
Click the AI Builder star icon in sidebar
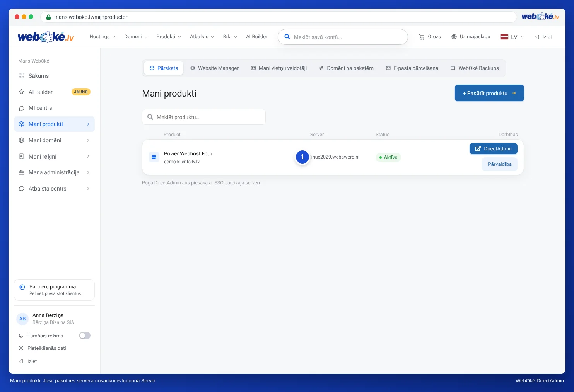click(22, 92)
